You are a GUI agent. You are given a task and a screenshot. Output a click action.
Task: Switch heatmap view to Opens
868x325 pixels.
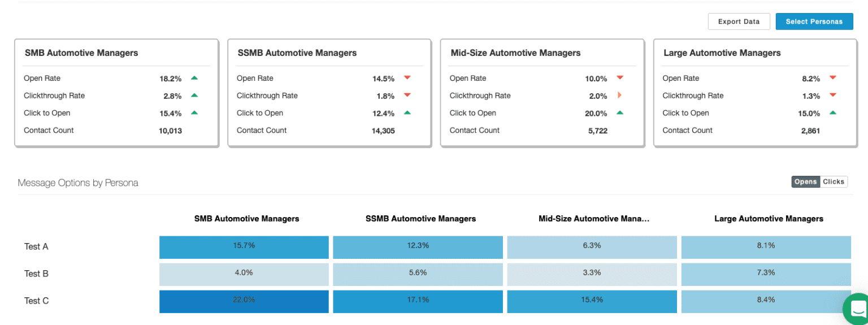tap(805, 181)
